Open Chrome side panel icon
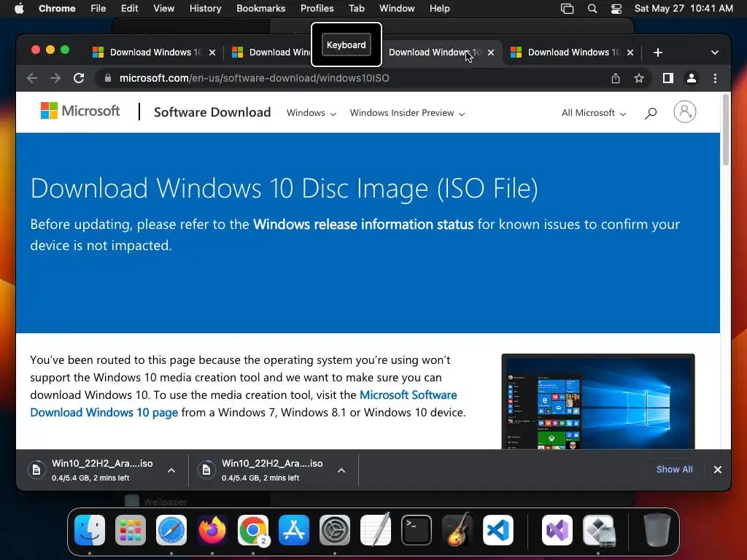 pyautogui.click(x=668, y=78)
